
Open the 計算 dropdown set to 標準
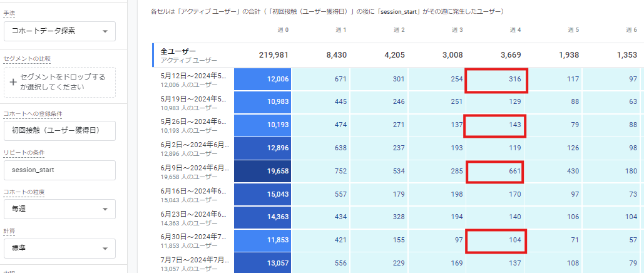click(59, 248)
